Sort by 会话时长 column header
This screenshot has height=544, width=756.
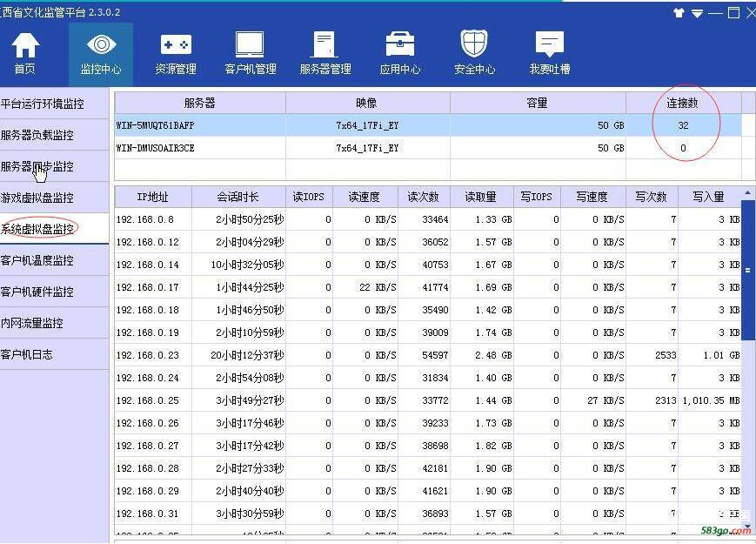tap(238, 197)
